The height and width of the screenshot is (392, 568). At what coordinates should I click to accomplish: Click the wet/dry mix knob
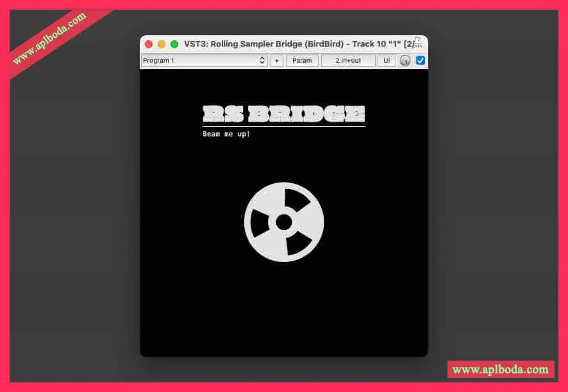click(x=405, y=61)
